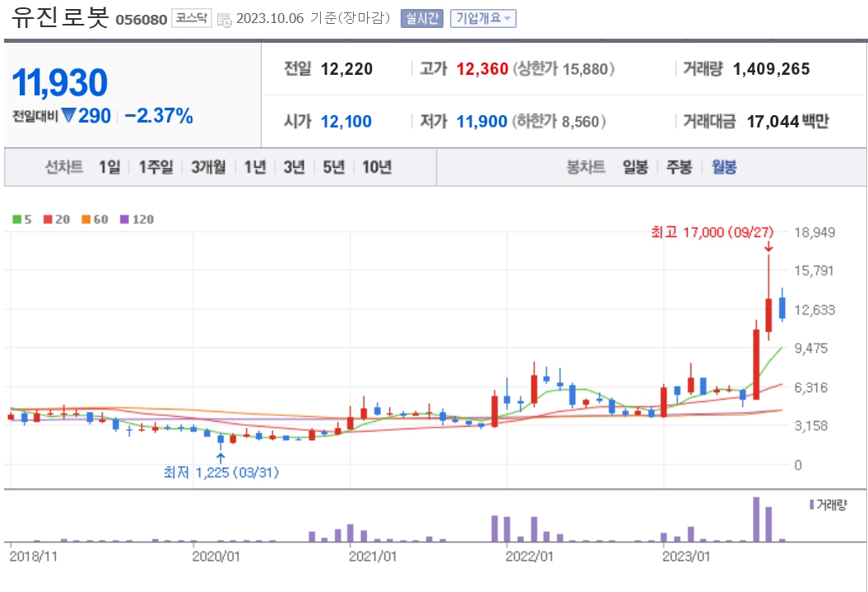Screen dimensions: 868x592
Task: Click the 코스닥 market badge
Action: pos(192,18)
